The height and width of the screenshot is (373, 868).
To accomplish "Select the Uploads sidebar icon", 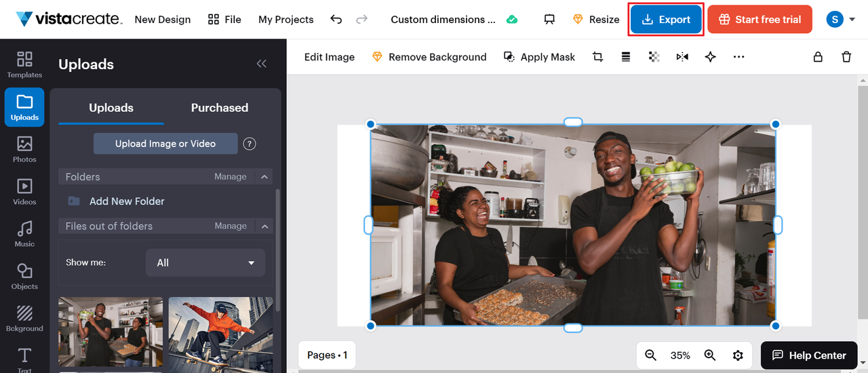I will coord(24,107).
